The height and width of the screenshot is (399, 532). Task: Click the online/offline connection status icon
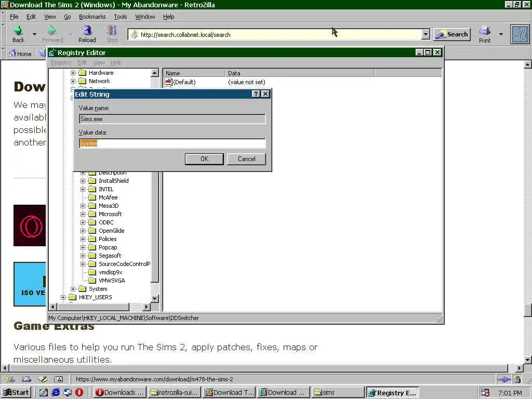tap(503, 379)
